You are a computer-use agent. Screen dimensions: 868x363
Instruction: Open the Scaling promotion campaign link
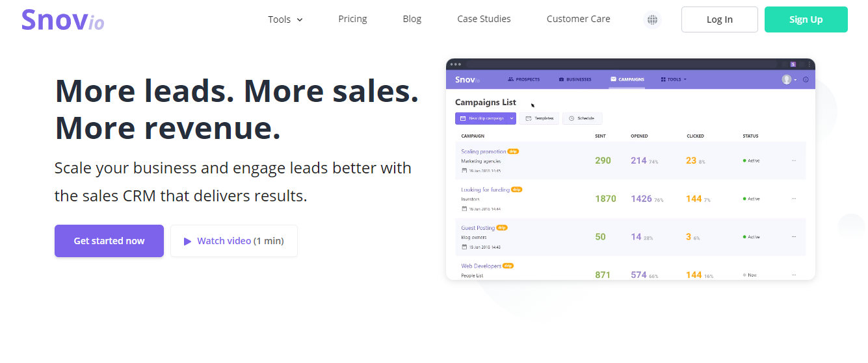pyautogui.click(x=483, y=151)
